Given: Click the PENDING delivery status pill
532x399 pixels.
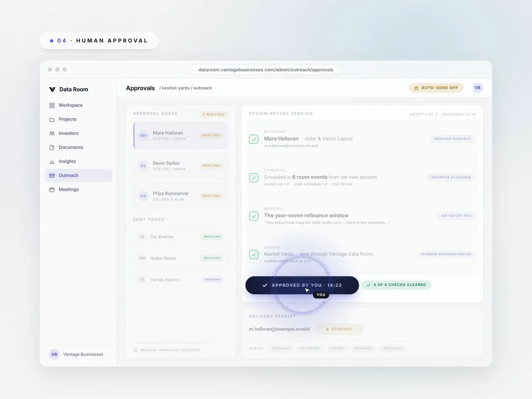Looking at the screenshot, I should [x=339, y=329].
